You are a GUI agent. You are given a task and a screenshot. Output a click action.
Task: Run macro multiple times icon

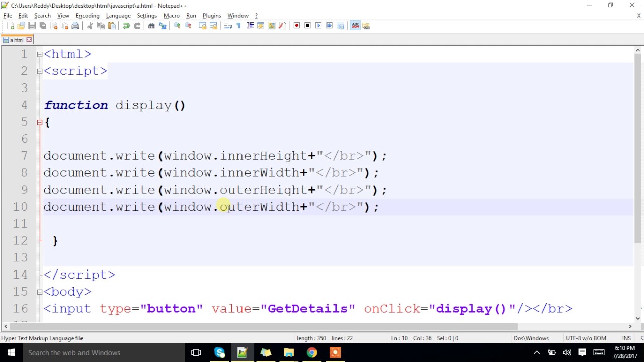[x=329, y=26]
